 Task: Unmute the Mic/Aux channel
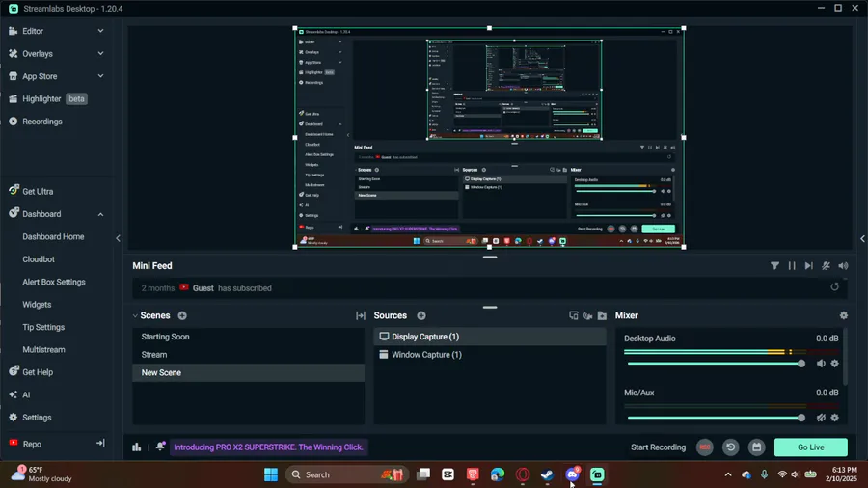pyautogui.click(x=821, y=418)
